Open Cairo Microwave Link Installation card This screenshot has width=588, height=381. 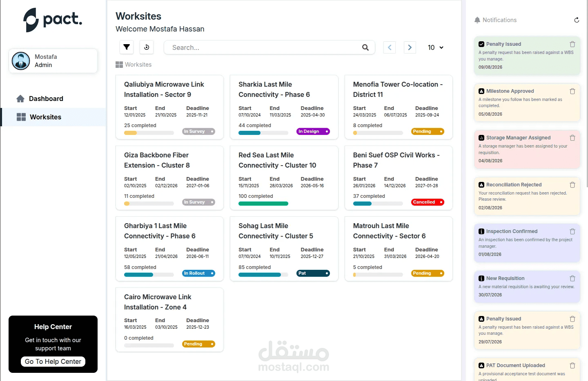point(169,320)
